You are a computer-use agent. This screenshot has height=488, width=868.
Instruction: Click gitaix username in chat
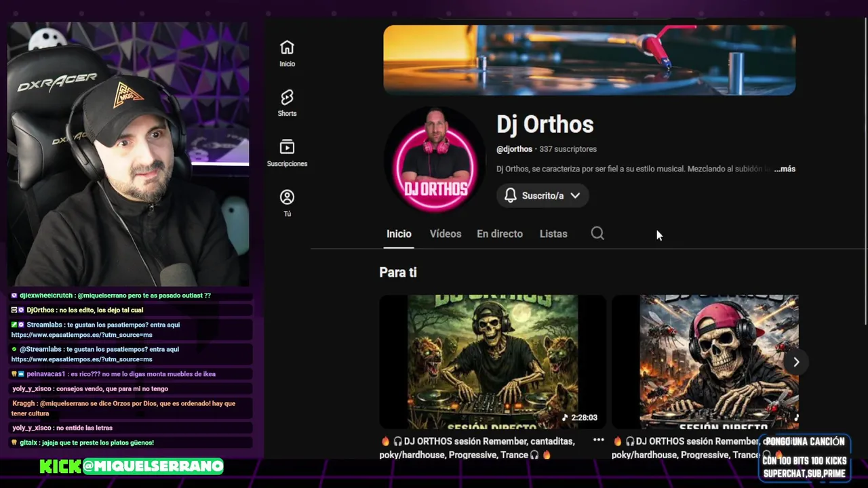[x=28, y=443]
